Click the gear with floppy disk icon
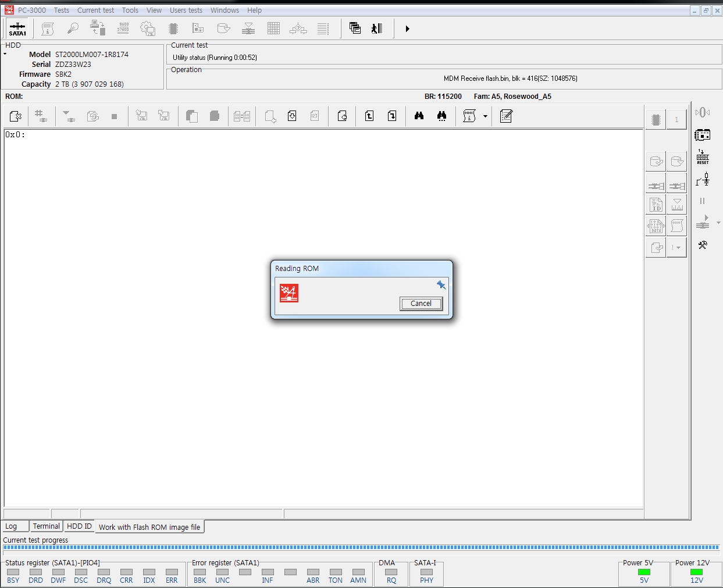This screenshot has width=723, height=588. pyautogui.click(x=148, y=28)
